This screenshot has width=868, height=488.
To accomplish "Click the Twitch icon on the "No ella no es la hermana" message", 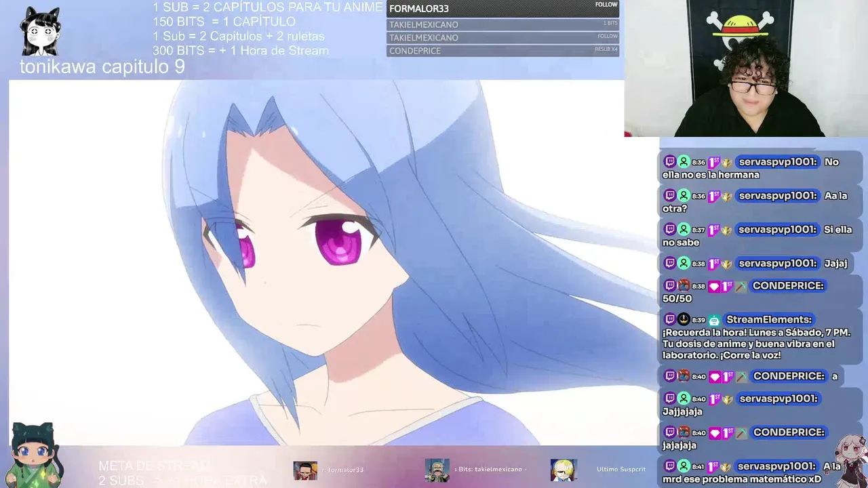I will (x=670, y=162).
